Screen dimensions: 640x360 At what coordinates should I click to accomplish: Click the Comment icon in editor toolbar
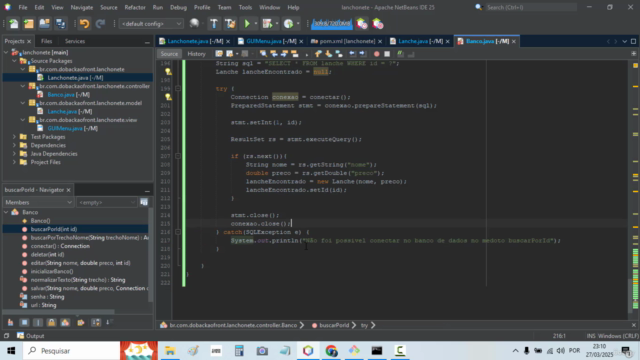400,54
